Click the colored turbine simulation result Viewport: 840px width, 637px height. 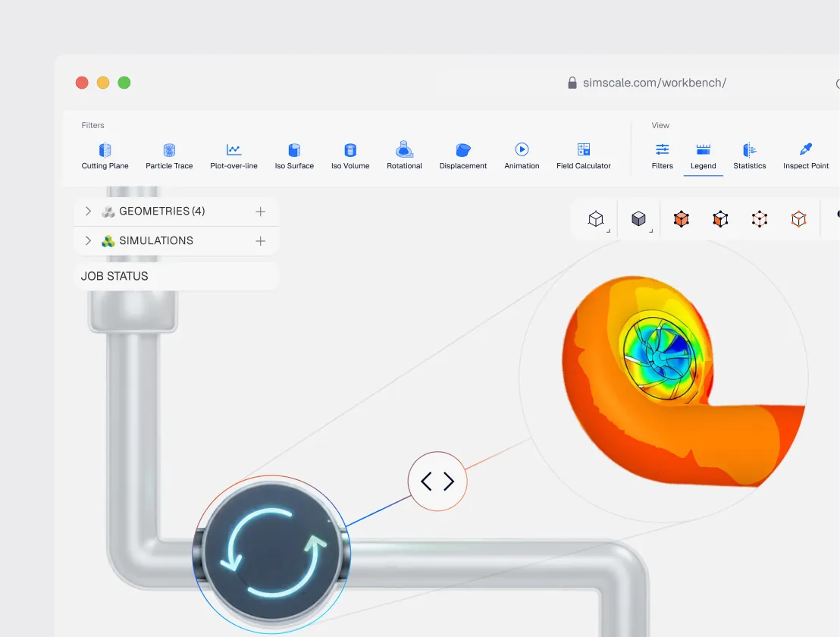tap(683, 381)
